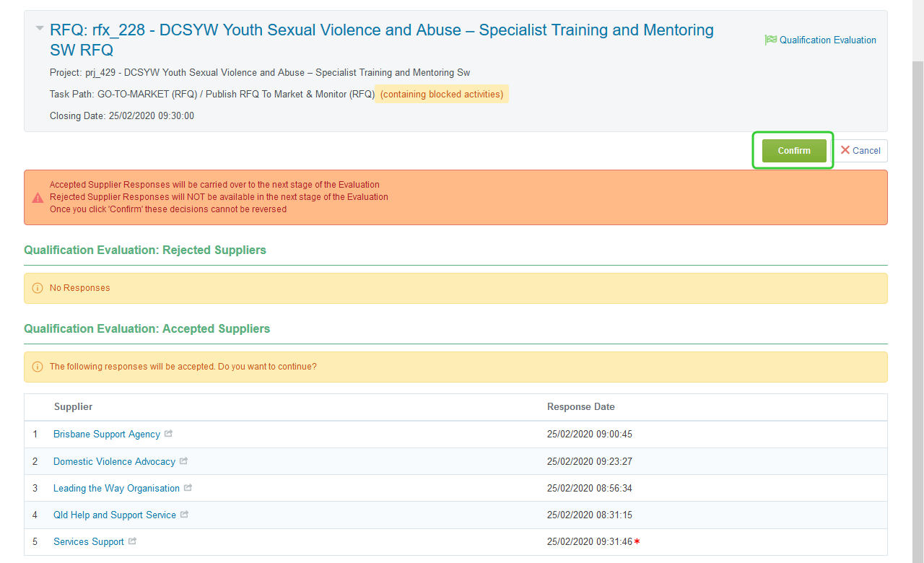
Task: Click the green Confirm button
Action: [x=793, y=151]
